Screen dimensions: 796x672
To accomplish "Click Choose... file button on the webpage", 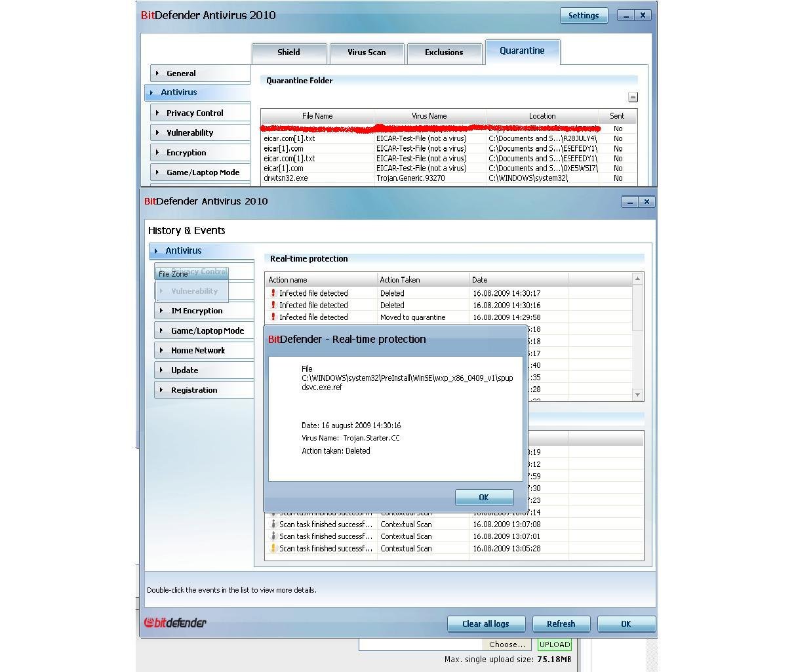I will (507, 644).
